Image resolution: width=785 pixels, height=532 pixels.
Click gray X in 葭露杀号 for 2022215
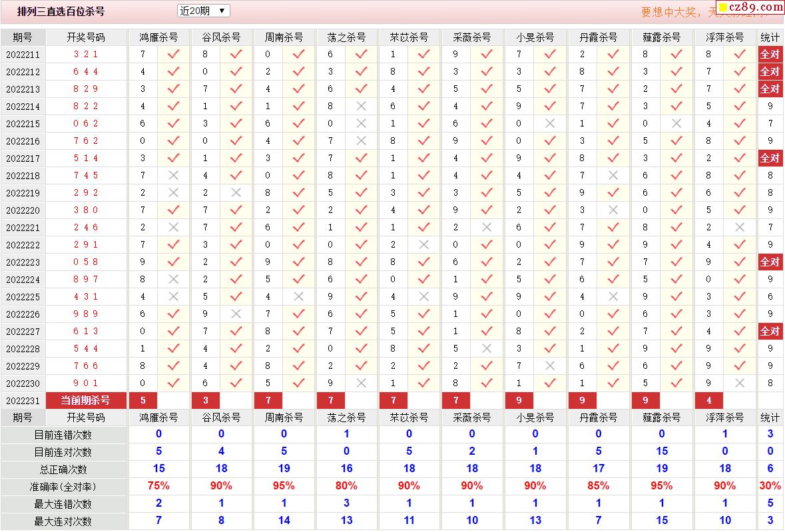coord(676,123)
